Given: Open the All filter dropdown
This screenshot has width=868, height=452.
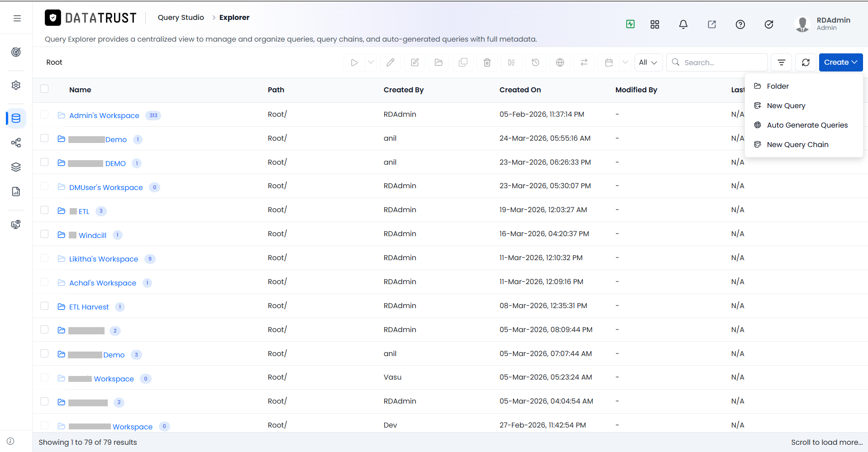Looking at the screenshot, I should click(649, 62).
